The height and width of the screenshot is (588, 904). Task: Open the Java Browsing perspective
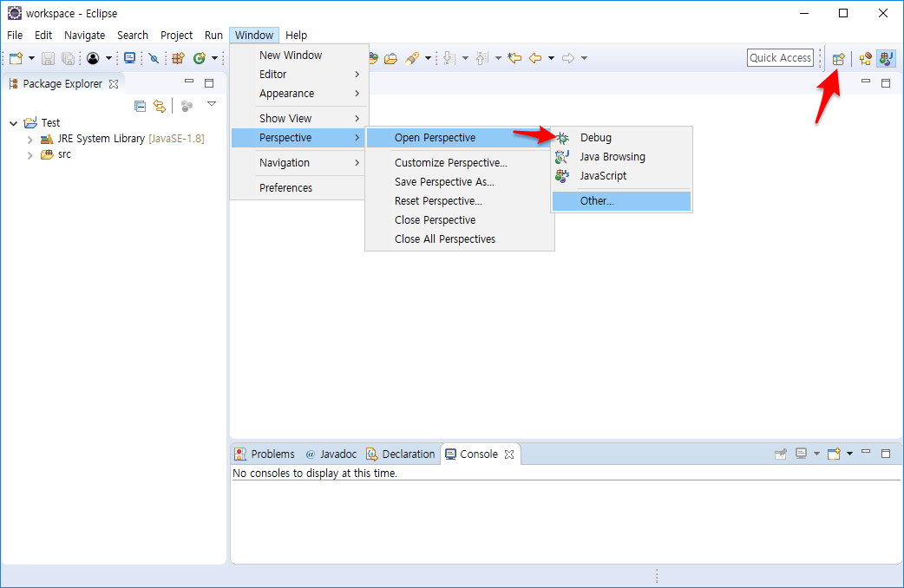click(x=621, y=157)
